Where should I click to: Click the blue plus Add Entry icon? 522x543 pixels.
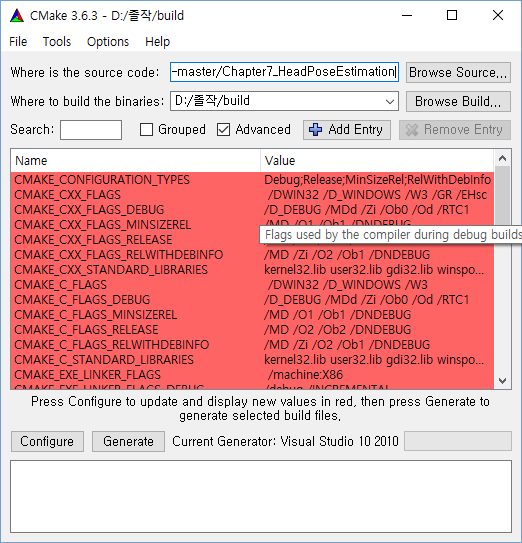(x=315, y=130)
